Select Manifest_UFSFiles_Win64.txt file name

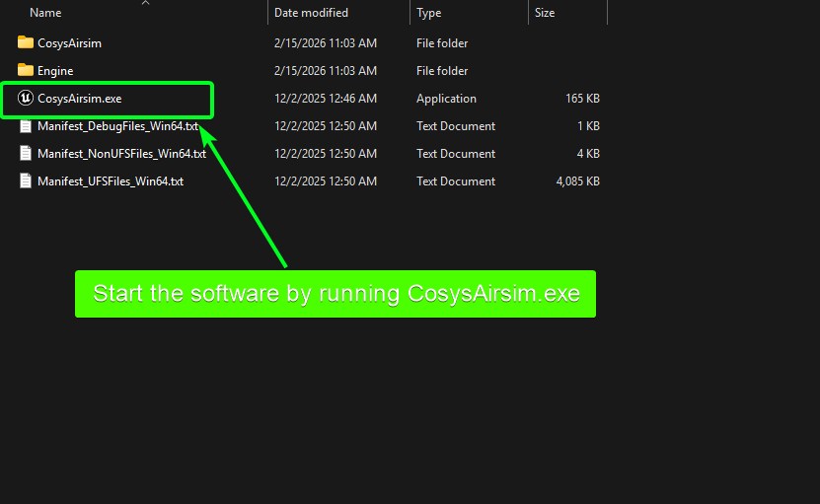(111, 181)
